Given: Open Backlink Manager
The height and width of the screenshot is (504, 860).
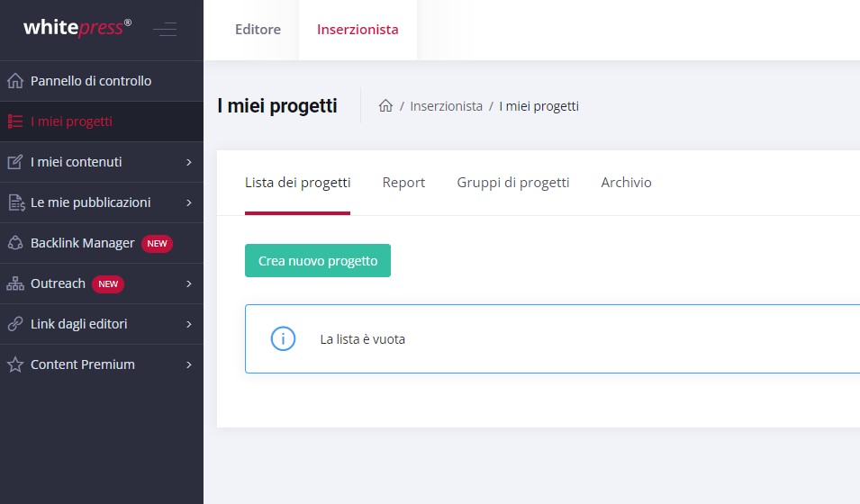Looking at the screenshot, I should tap(102, 243).
